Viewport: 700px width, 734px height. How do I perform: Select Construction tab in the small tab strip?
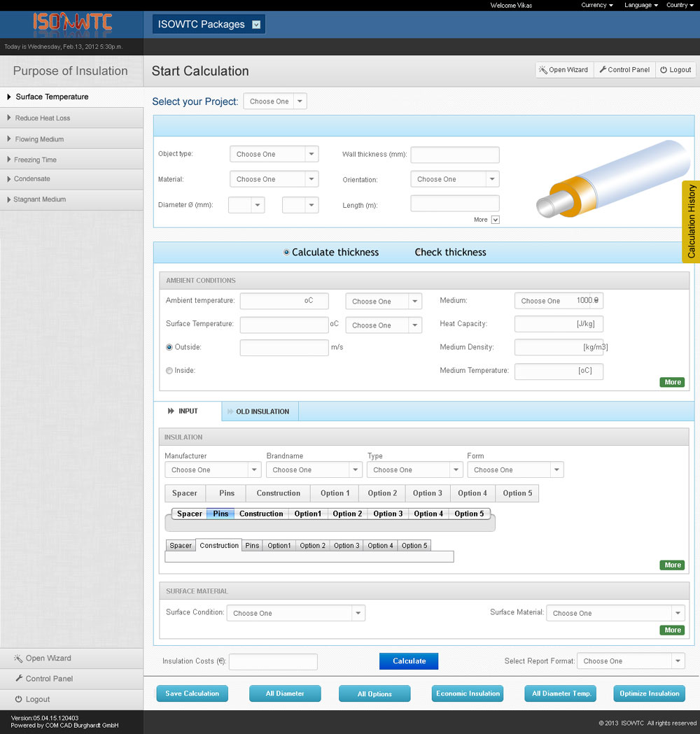click(218, 545)
